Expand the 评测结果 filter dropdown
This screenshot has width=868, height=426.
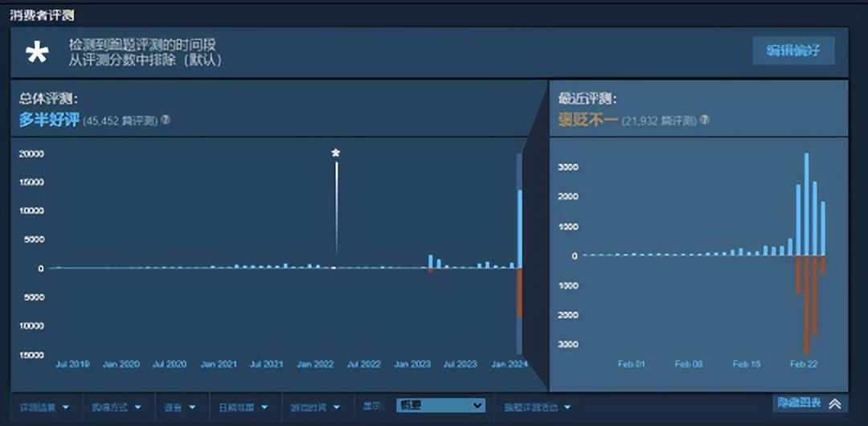44,407
